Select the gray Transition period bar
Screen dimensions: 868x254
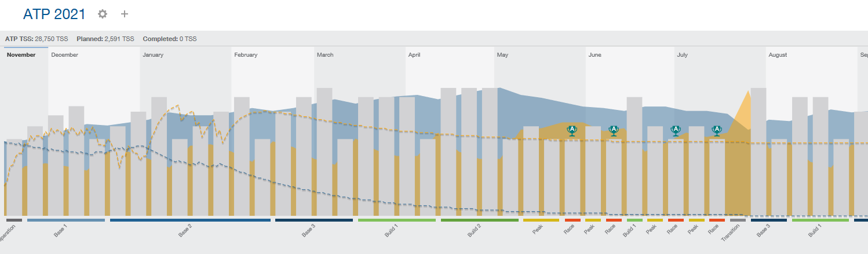point(738,220)
